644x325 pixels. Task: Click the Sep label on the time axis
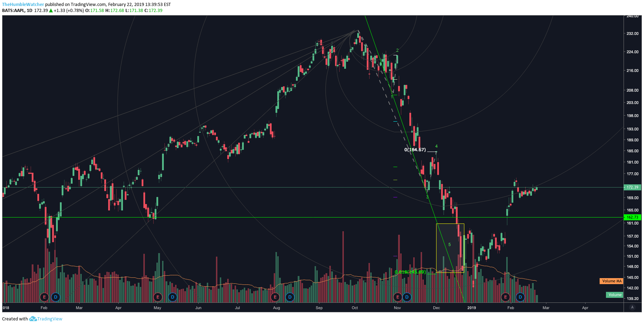point(319,308)
